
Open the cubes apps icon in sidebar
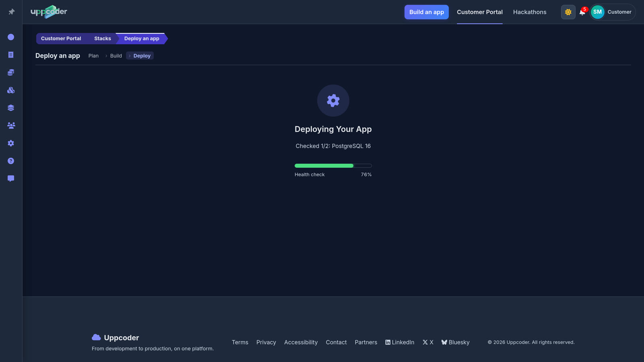click(11, 90)
